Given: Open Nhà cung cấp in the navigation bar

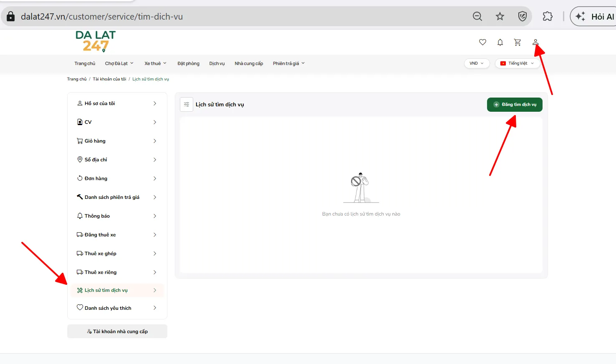Looking at the screenshot, I should pos(249,63).
